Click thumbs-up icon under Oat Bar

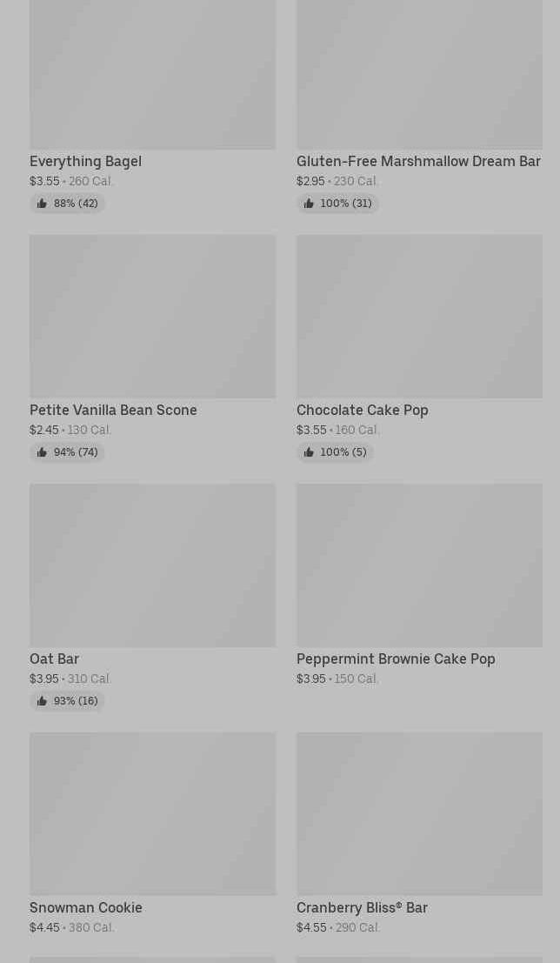42,701
